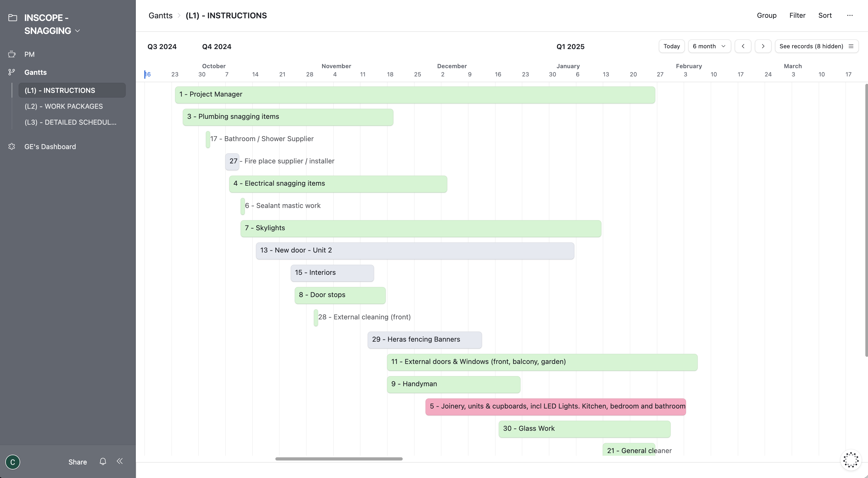This screenshot has height=478, width=868.
Task: Click the January month header
Action: [568, 66]
